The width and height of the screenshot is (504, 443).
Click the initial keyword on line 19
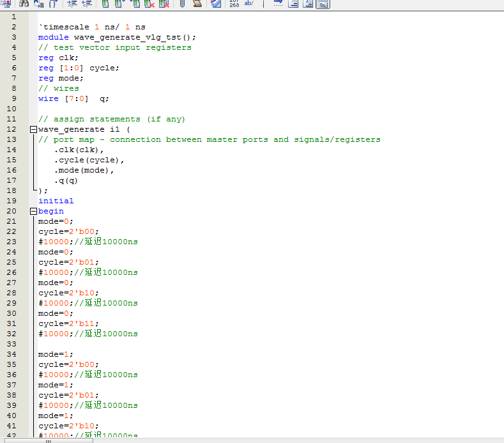click(x=56, y=201)
